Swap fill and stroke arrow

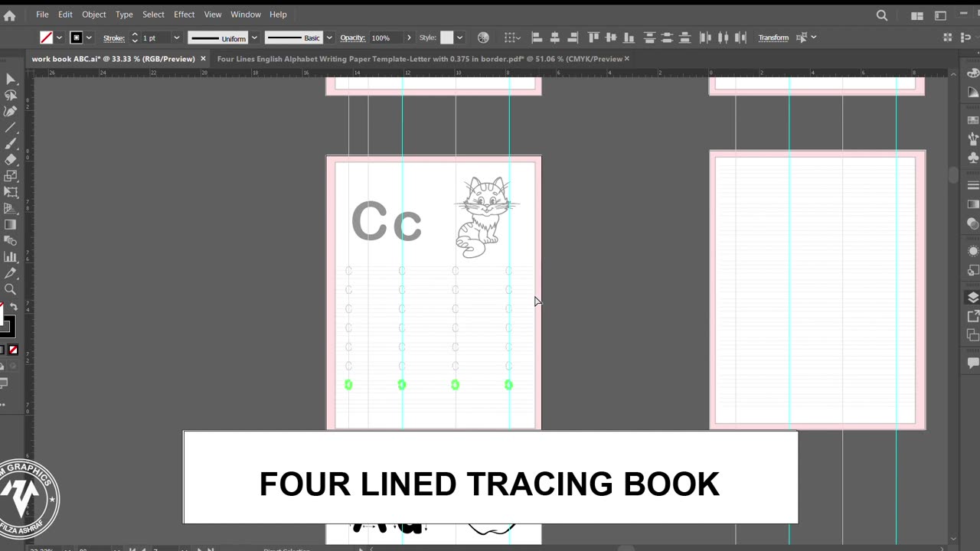click(14, 307)
